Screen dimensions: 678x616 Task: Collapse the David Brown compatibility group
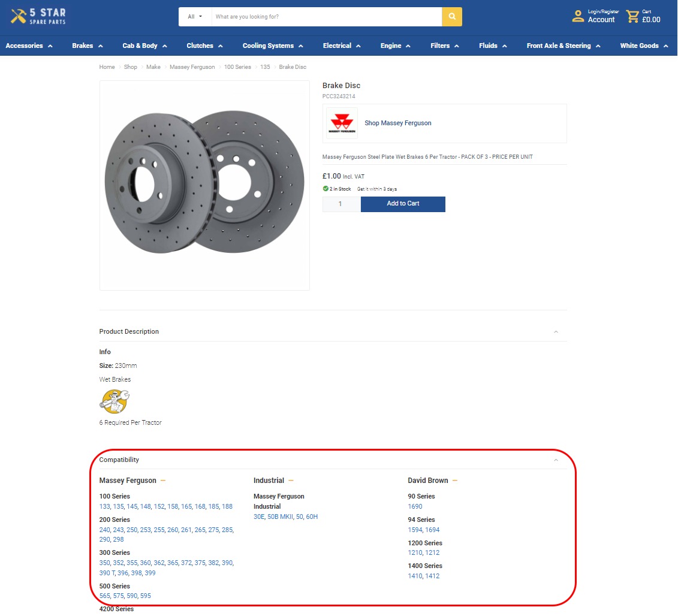(455, 481)
